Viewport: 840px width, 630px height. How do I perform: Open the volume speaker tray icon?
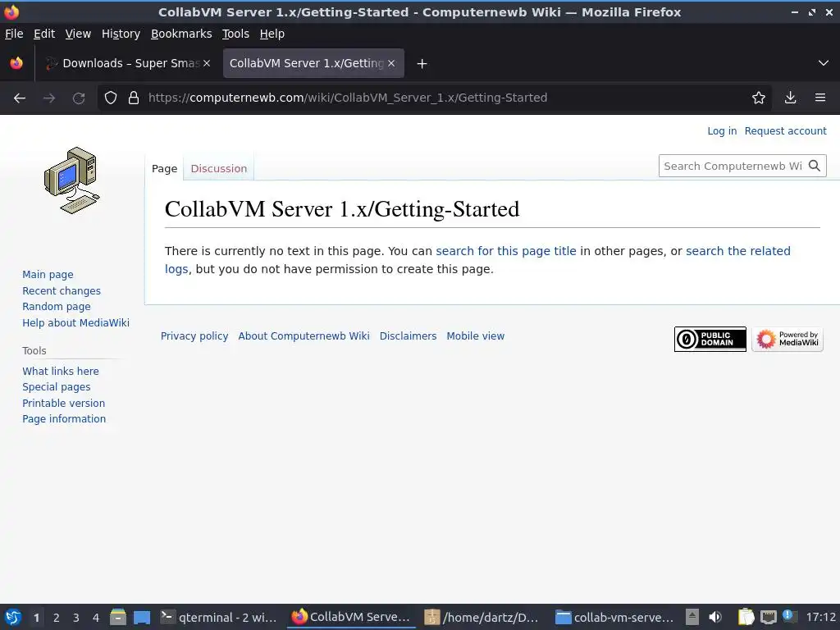tap(715, 617)
